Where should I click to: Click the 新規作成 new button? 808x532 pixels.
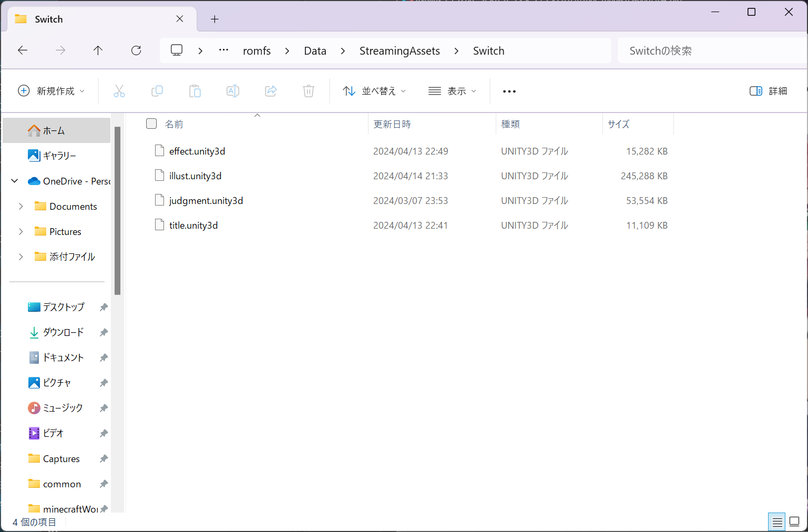tap(51, 91)
